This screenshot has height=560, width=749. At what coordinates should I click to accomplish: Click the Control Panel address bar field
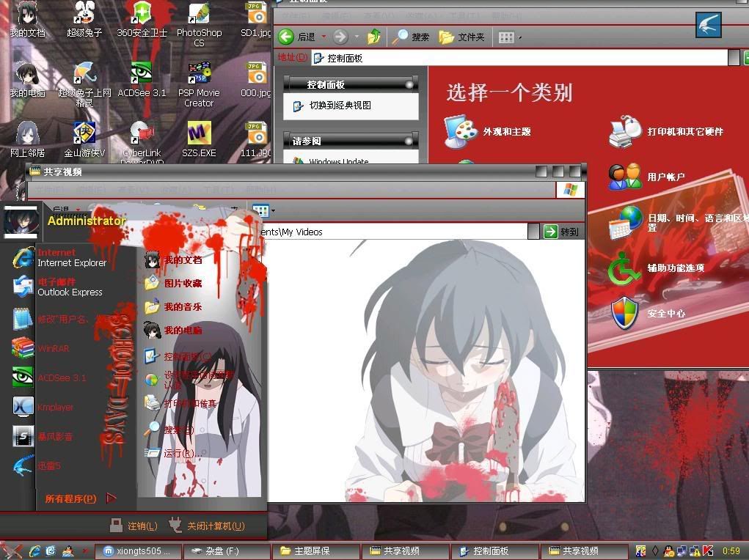[x=519, y=58]
